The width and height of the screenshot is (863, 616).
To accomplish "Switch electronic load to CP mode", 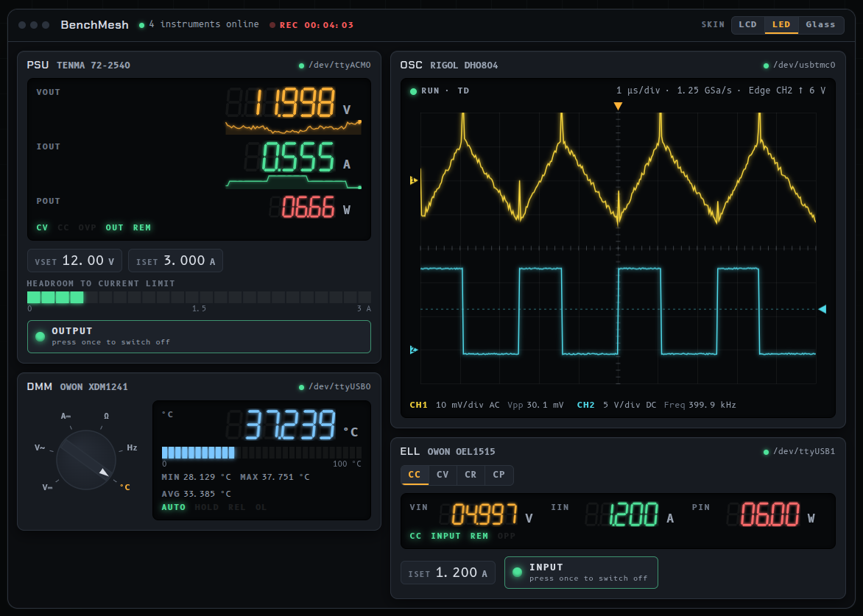I will [499, 475].
